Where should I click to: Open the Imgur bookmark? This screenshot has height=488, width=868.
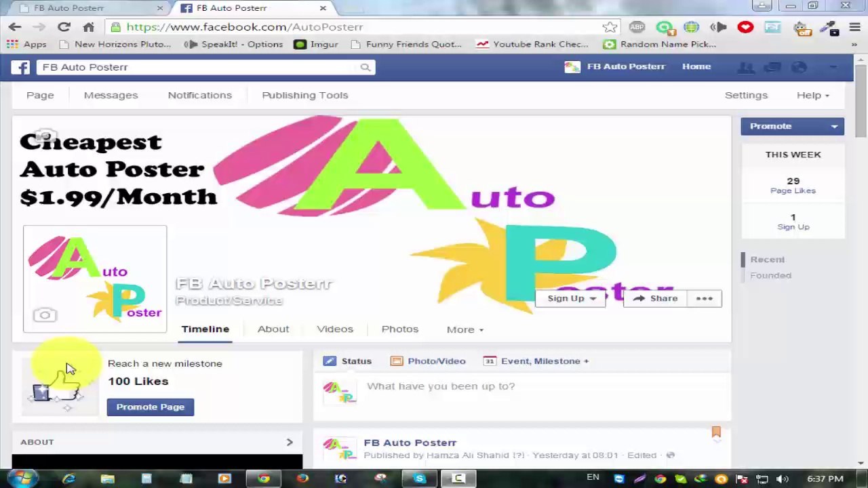click(x=316, y=44)
